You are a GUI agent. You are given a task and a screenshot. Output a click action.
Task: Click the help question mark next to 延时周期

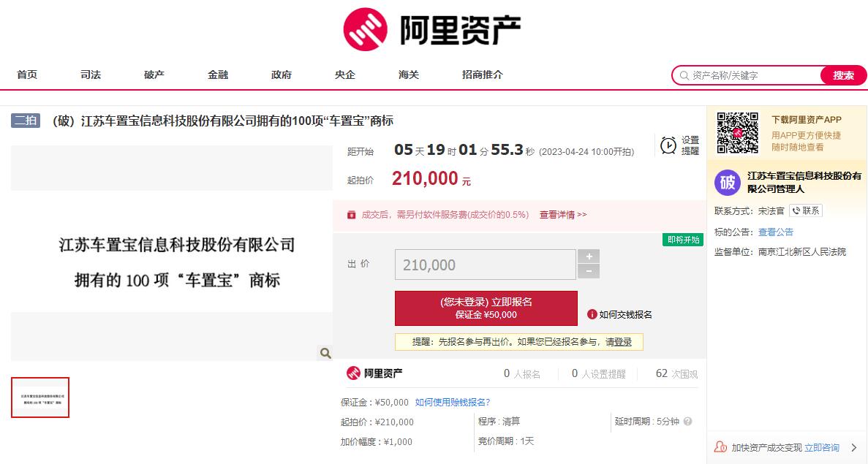coord(687,422)
